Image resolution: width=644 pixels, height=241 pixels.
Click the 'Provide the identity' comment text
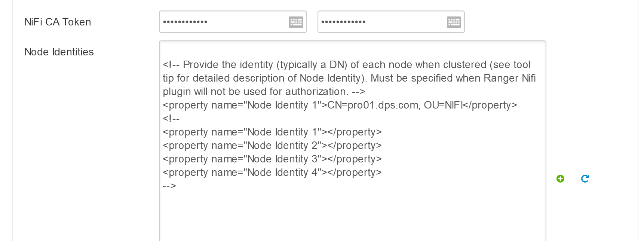pyautogui.click(x=228, y=65)
